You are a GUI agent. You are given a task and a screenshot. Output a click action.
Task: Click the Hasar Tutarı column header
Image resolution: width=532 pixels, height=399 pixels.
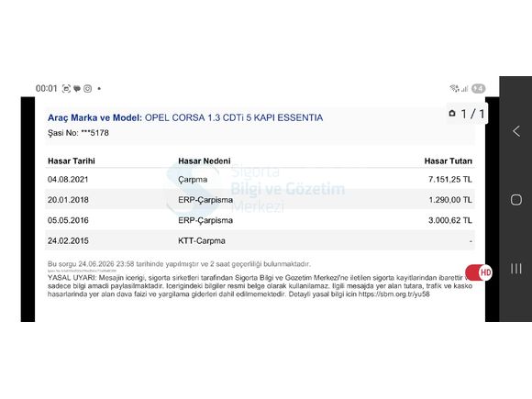(x=449, y=161)
